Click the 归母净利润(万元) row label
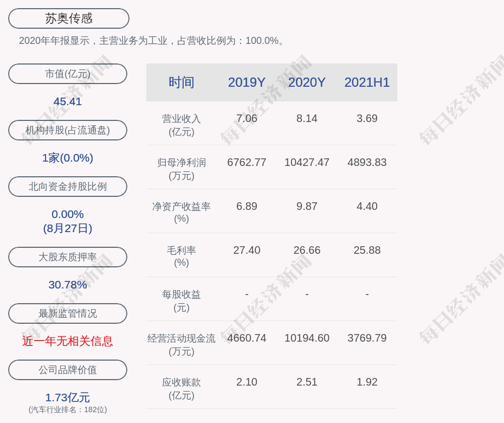 tap(182, 169)
